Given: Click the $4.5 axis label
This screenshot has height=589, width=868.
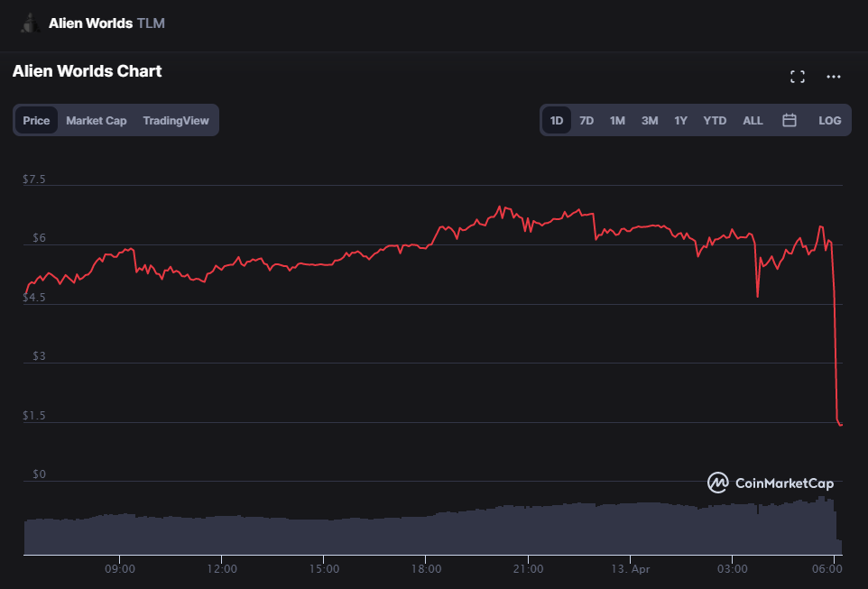Looking at the screenshot, I should 33,298.
